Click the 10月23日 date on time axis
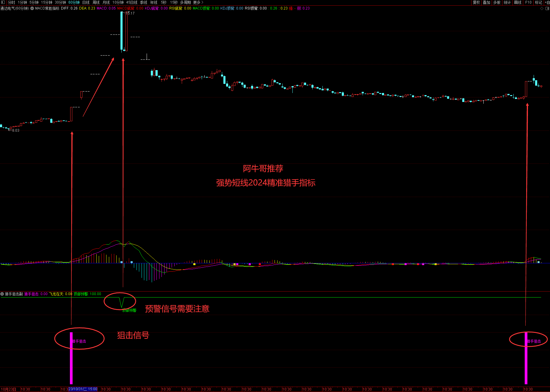The image size is (550, 392). (x=8, y=389)
